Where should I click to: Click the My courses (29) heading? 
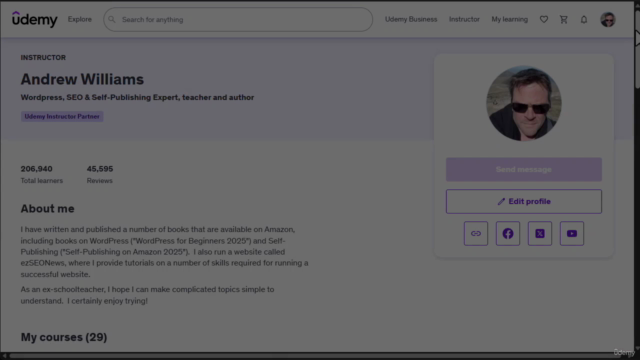[x=64, y=337]
